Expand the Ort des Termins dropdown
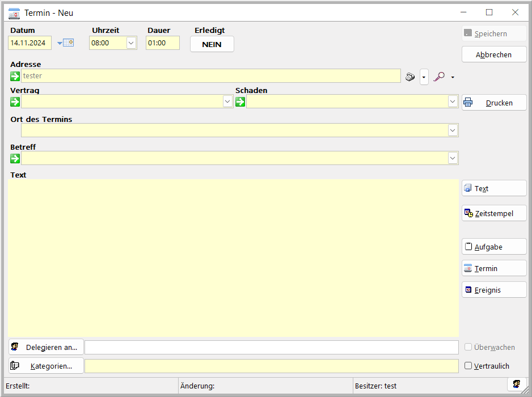The image size is (532, 397). [453, 130]
